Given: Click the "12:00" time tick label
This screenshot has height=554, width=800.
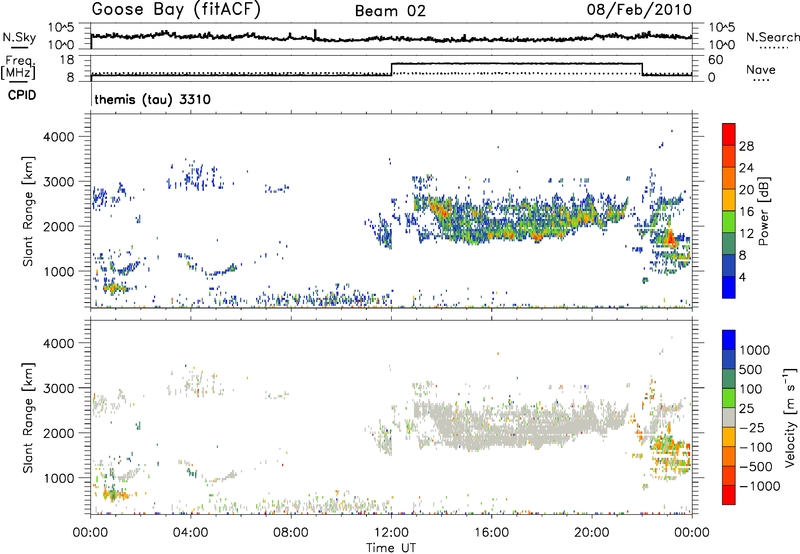Looking at the screenshot, I should click(391, 533).
